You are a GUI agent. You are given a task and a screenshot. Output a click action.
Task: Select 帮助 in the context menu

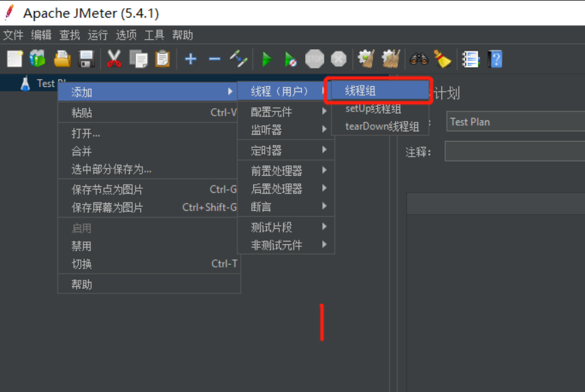148,284
